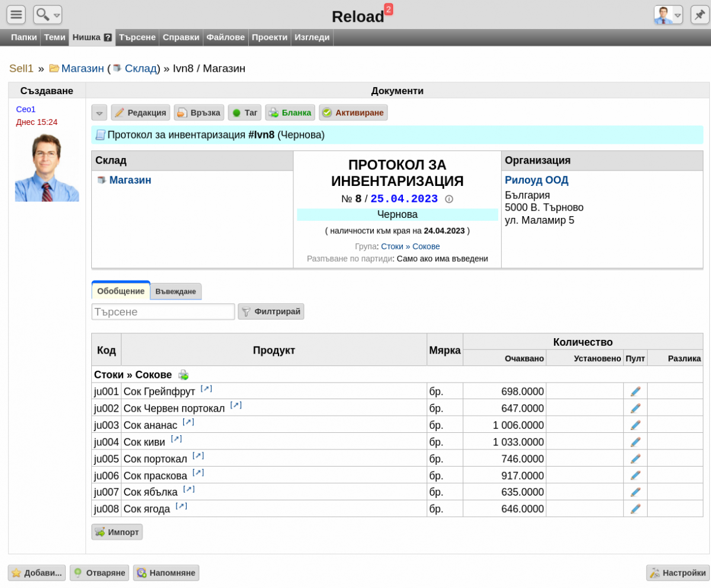Open the user avatar dropdown menu

[668, 15]
